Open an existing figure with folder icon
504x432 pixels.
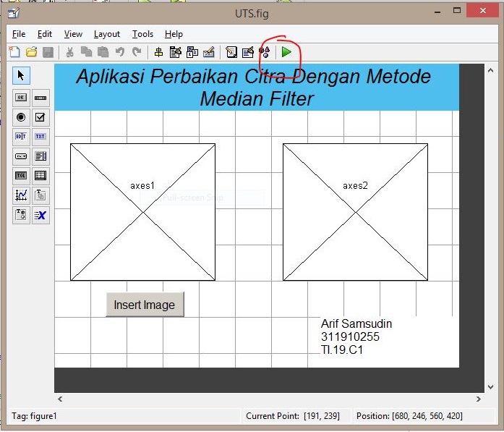(x=32, y=52)
